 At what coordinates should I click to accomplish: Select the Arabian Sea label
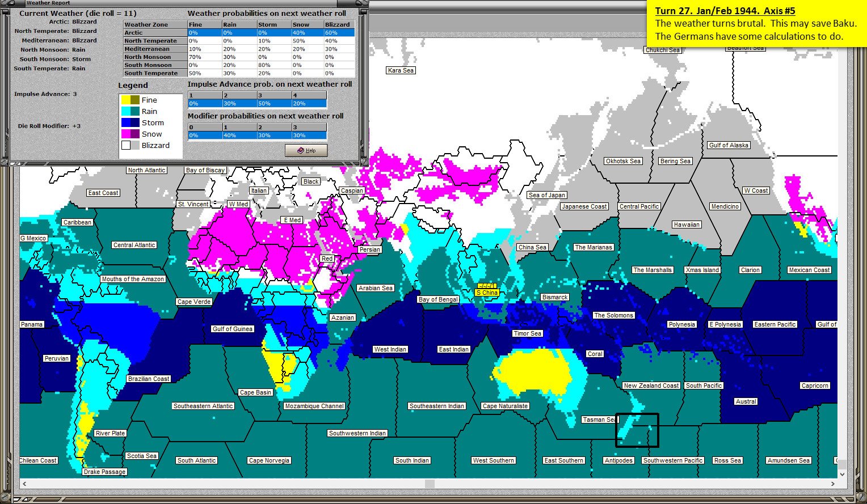(x=376, y=288)
